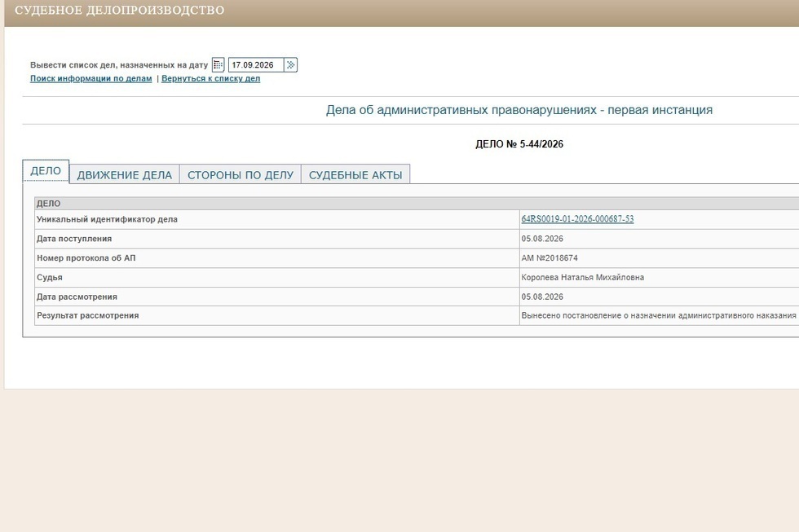Click the Номер протокола об АП value

[x=550, y=258]
